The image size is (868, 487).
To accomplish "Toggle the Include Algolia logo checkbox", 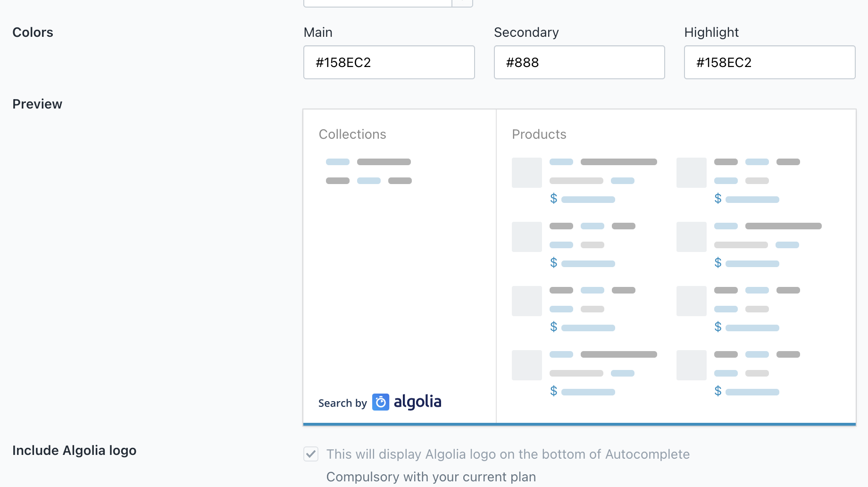I will 311,454.
